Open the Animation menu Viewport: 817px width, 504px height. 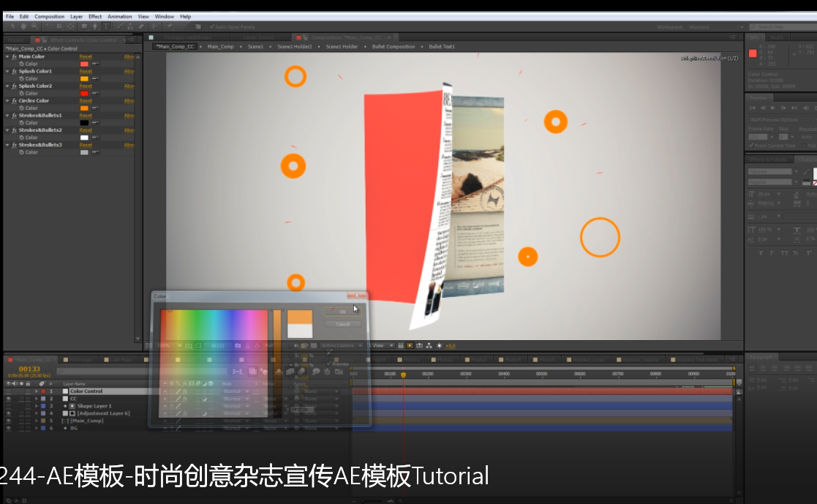point(120,17)
